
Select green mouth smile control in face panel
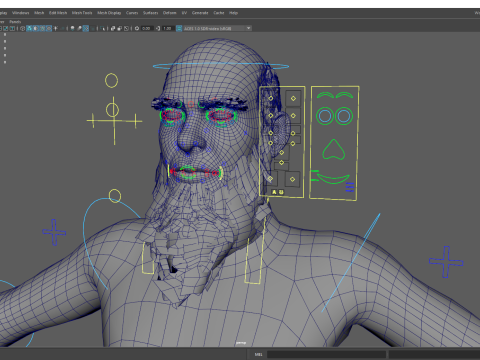click(333, 179)
